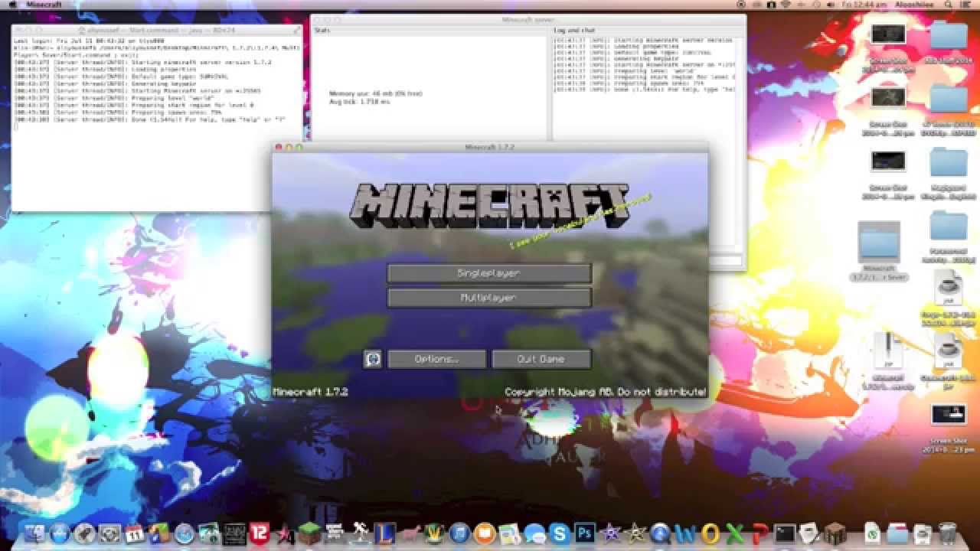This screenshot has height=551, width=980.
Task: Open the Trash in the dock
Action: [947, 533]
